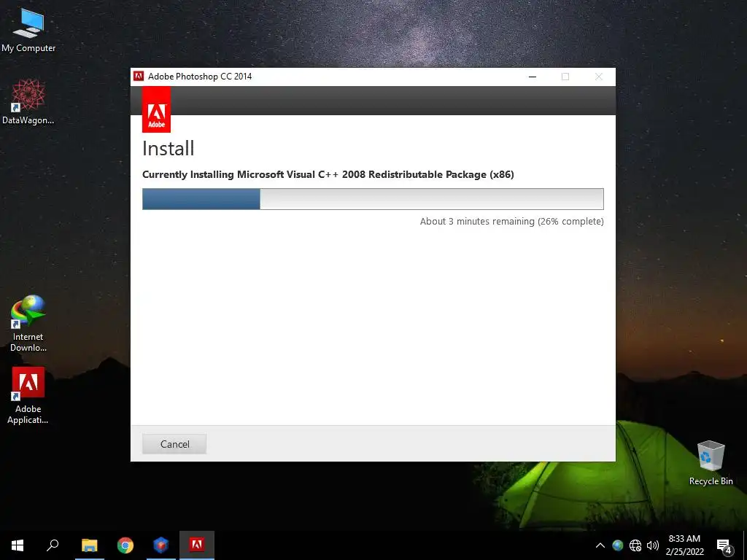Click 'About 3 minutes remaining' status text

[511, 222]
